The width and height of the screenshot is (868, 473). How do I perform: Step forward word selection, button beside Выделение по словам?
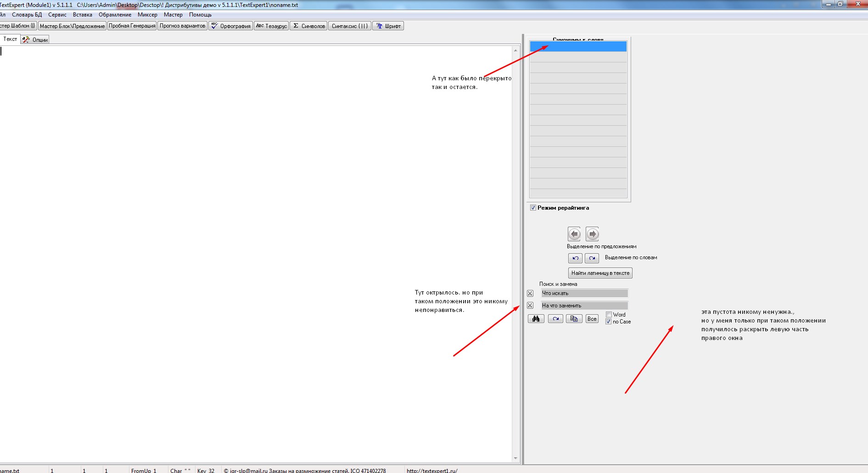point(592,258)
